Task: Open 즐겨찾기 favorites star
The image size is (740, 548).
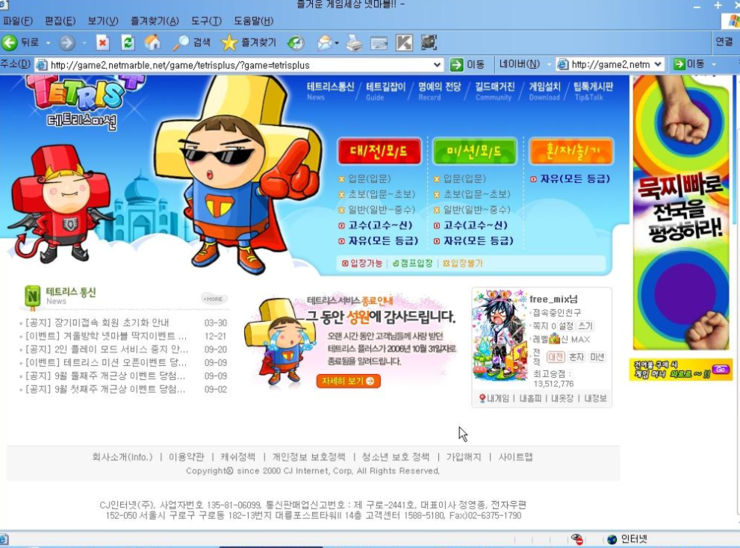Action: click(248, 42)
